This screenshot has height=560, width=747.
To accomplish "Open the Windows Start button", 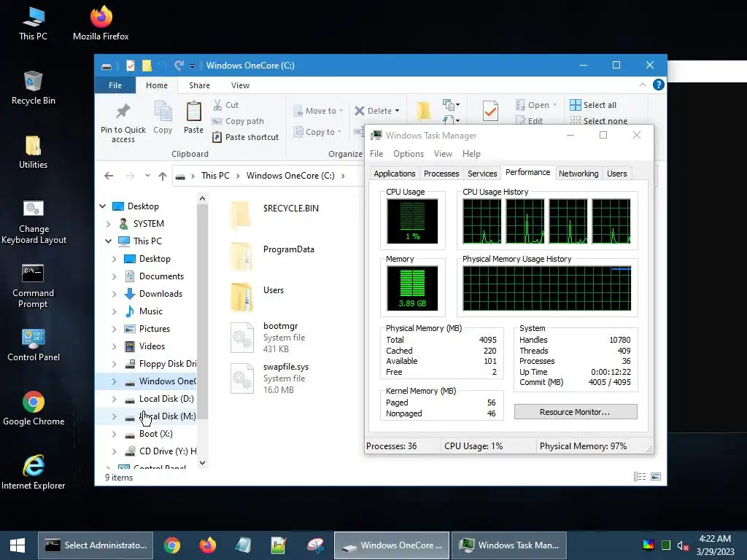I will (x=18, y=545).
